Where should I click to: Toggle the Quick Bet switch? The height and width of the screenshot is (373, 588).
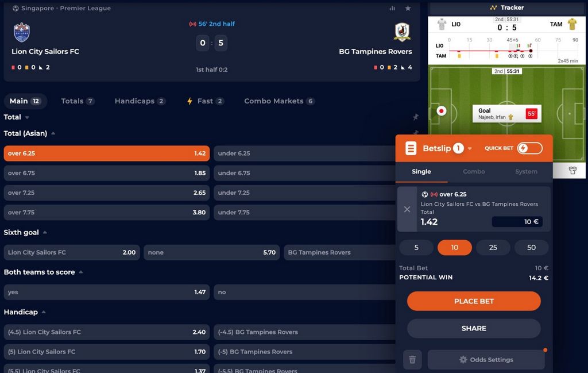[529, 148]
